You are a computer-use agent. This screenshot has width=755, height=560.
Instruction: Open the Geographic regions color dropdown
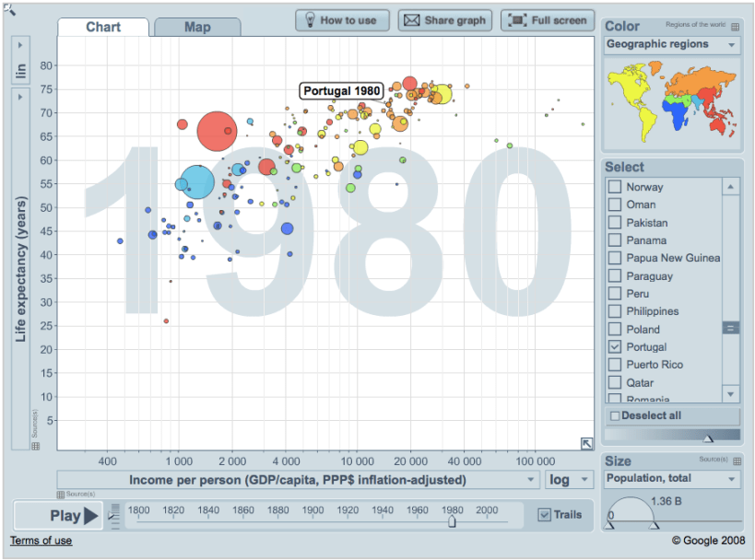click(672, 44)
